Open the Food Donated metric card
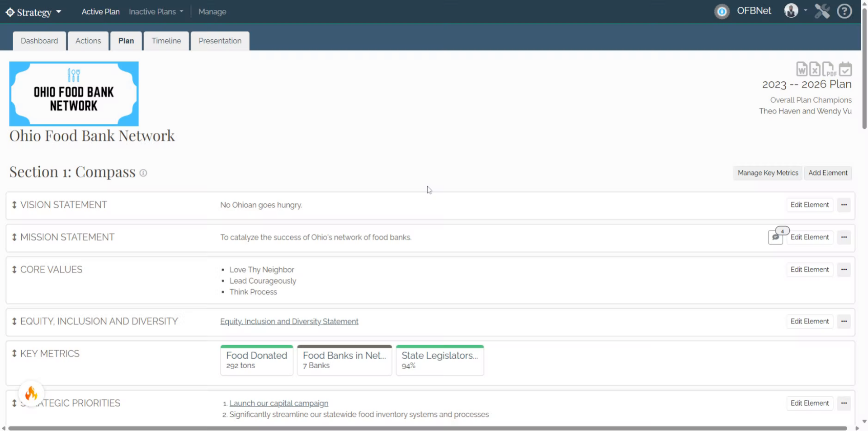This screenshot has width=868, height=431. click(257, 361)
